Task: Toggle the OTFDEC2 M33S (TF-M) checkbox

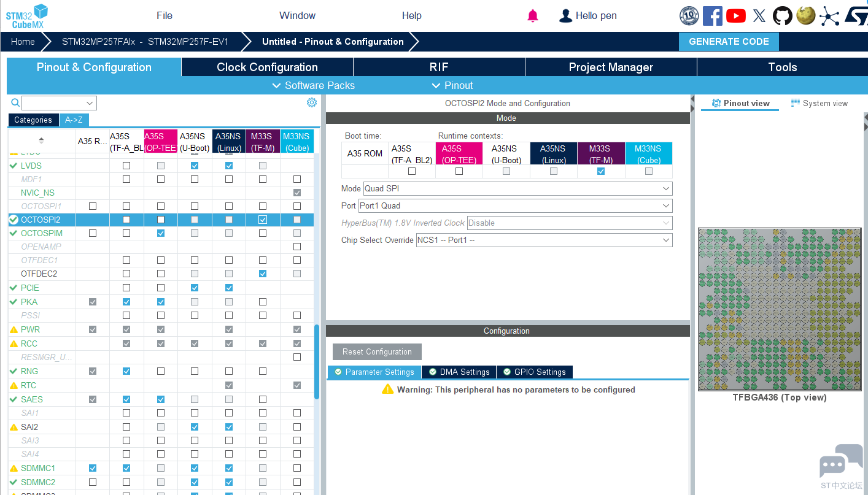Action: pyautogui.click(x=263, y=274)
